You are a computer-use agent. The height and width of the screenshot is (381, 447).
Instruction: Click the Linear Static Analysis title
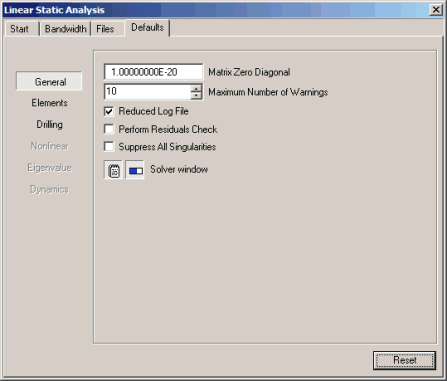tap(54, 10)
